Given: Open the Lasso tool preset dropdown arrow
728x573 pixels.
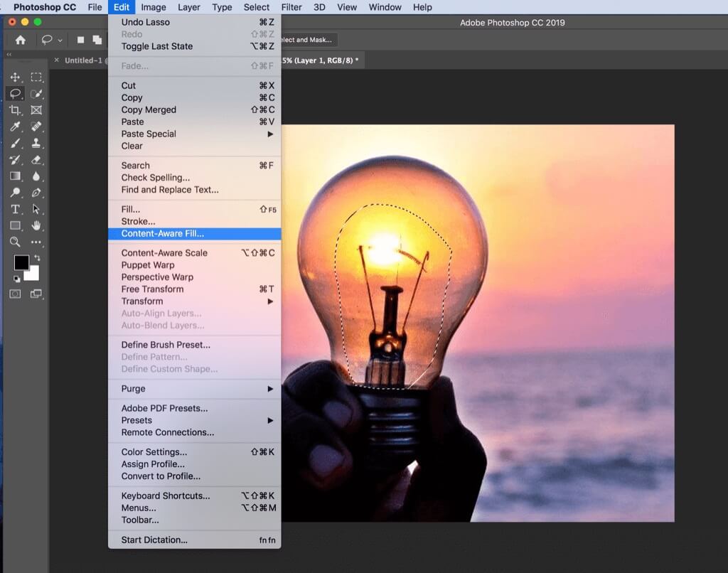Looking at the screenshot, I should 60,41.
